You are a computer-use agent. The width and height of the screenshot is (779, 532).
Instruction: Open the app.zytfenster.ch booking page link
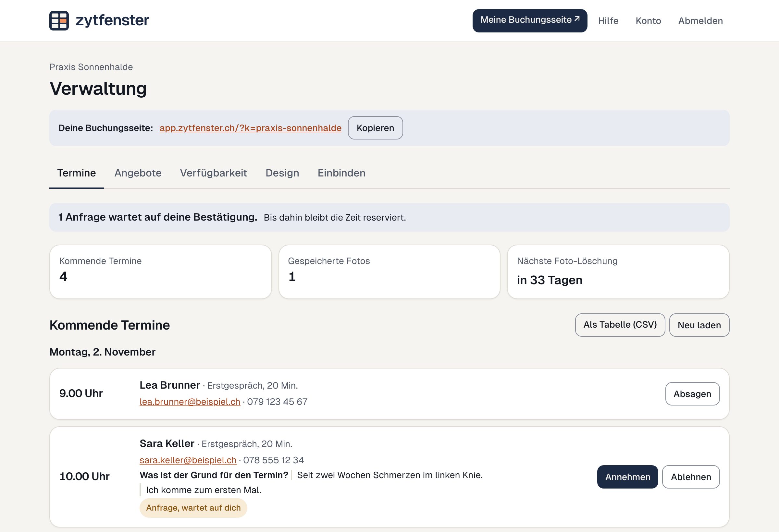click(250, 128)
